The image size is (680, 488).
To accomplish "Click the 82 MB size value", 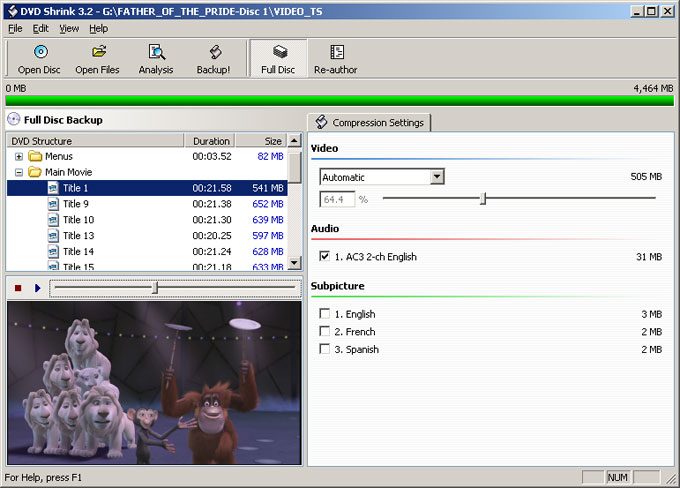I will [271, 156].
